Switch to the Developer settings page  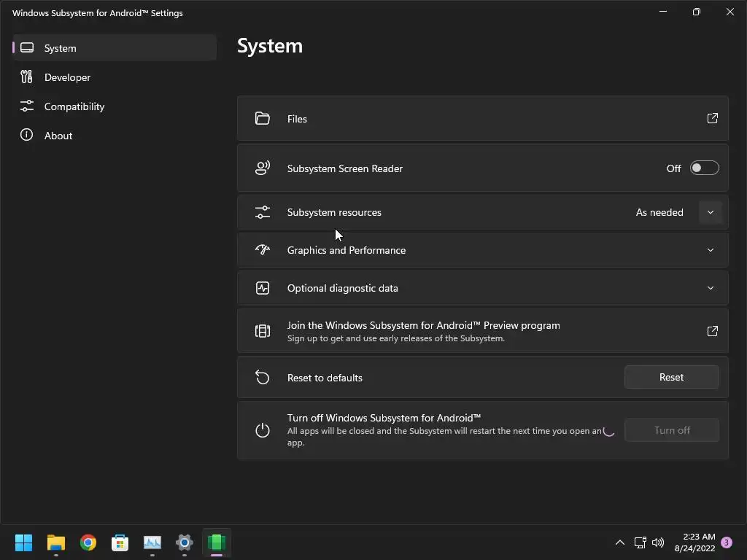(115, 77)
